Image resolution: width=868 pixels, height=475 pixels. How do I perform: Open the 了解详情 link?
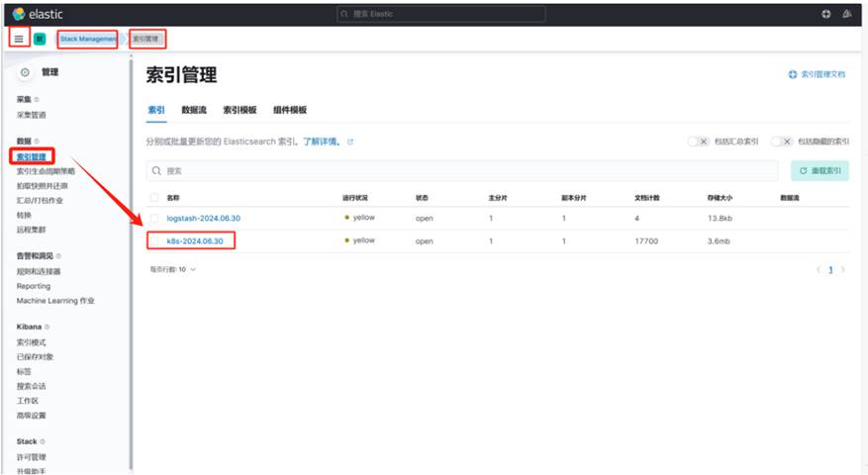click(x=321, y=142)
